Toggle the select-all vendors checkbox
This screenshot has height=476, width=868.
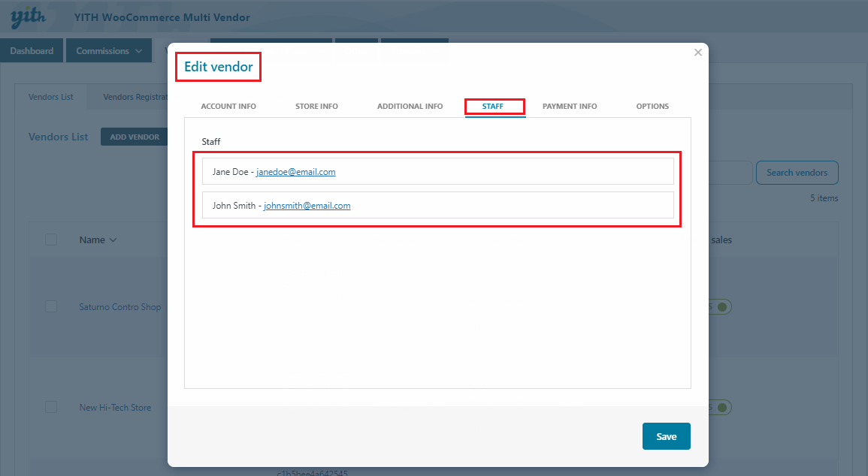click(51, 240)
